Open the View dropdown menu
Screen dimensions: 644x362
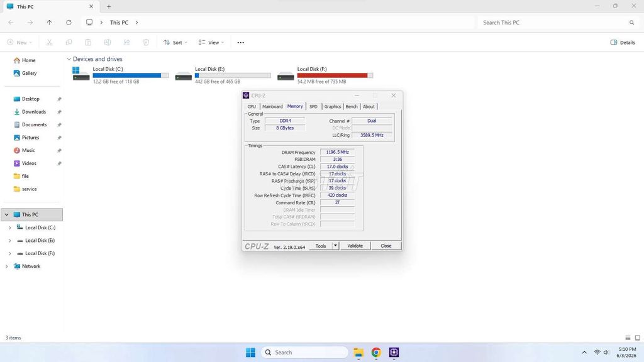point(211,42)
